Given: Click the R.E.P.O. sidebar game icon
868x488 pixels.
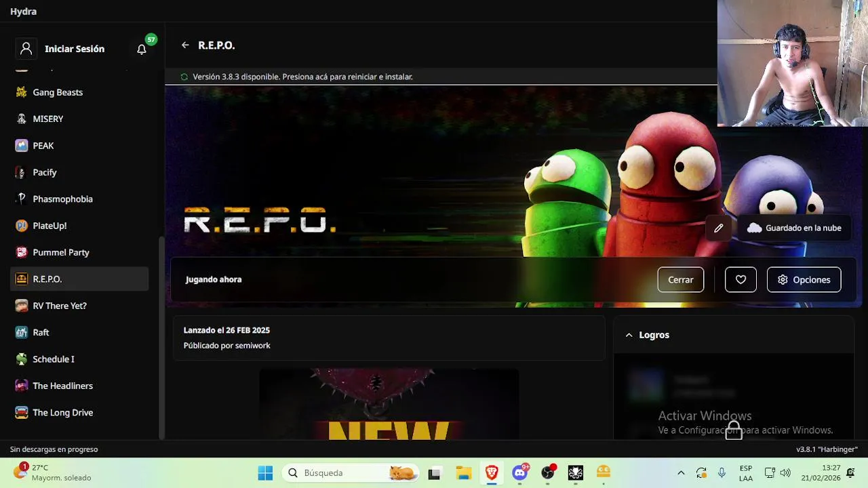Looking at the screenshot, I should 22,279.
